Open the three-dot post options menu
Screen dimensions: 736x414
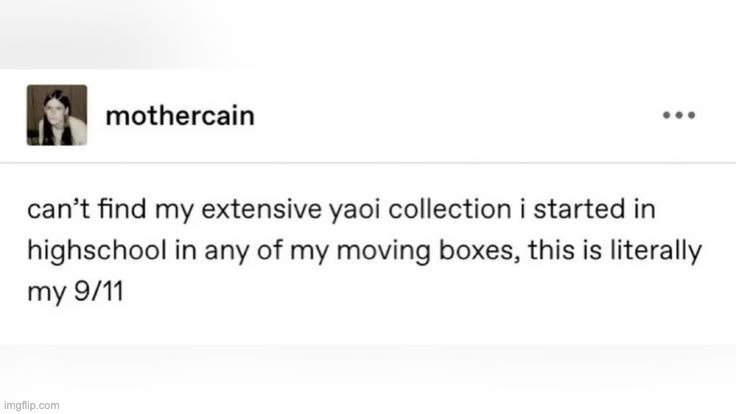(678, 115)
